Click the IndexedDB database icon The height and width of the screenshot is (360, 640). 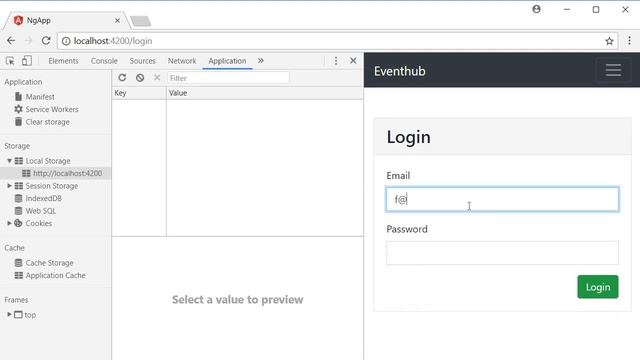pyautogui.click(x=18, y=198)
